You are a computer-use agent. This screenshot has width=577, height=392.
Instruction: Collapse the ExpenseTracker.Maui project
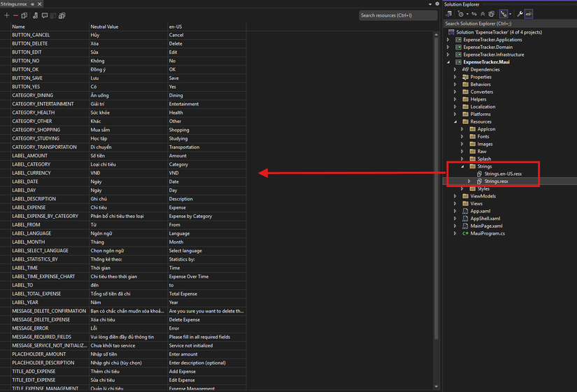(448, 62)
